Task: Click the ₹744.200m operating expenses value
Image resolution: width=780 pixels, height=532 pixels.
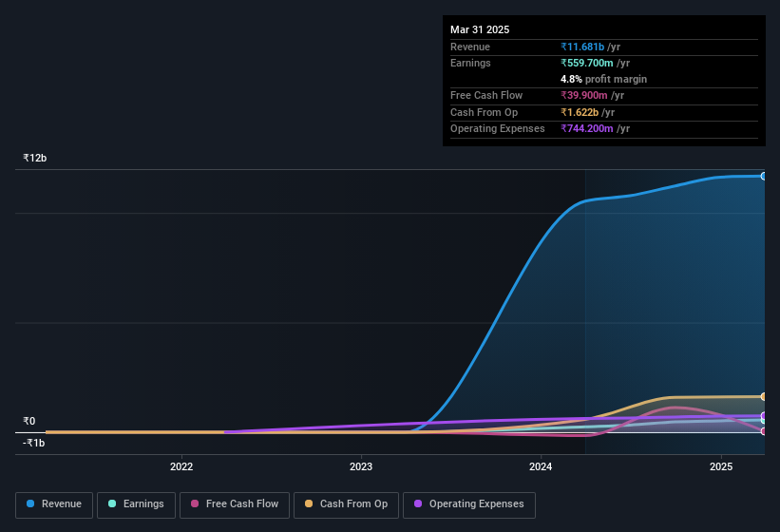Action: click(x=586, y=128)
